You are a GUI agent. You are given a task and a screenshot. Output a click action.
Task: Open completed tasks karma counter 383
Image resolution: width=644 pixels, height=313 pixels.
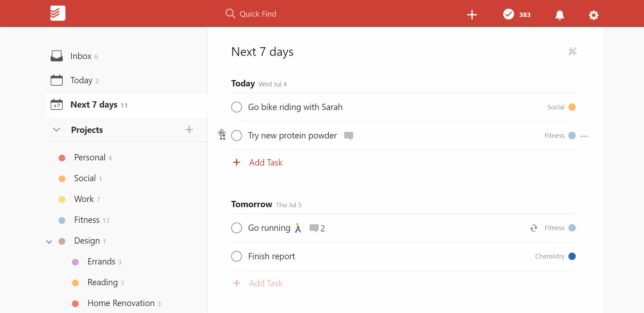click(517, 15)
